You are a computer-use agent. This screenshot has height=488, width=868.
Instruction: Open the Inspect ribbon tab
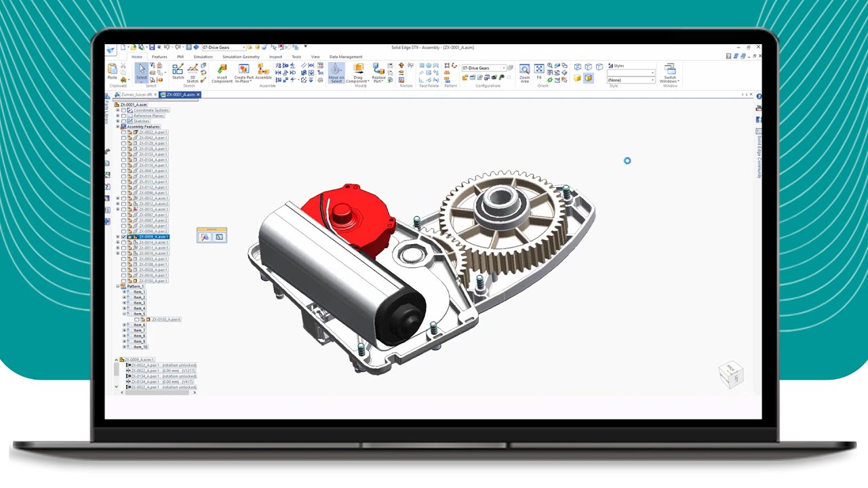[x=276, y=57]
